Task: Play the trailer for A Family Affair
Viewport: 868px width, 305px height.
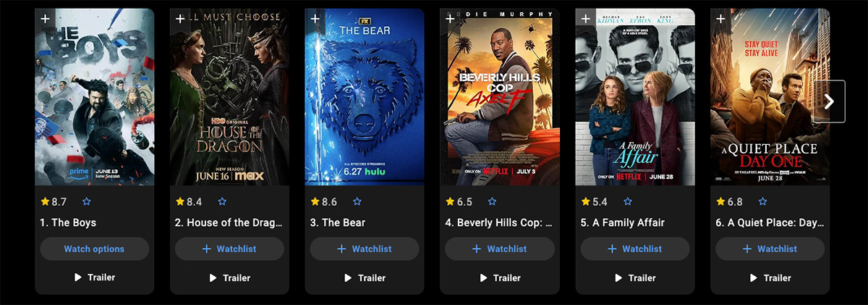Action: coord(635,277)
